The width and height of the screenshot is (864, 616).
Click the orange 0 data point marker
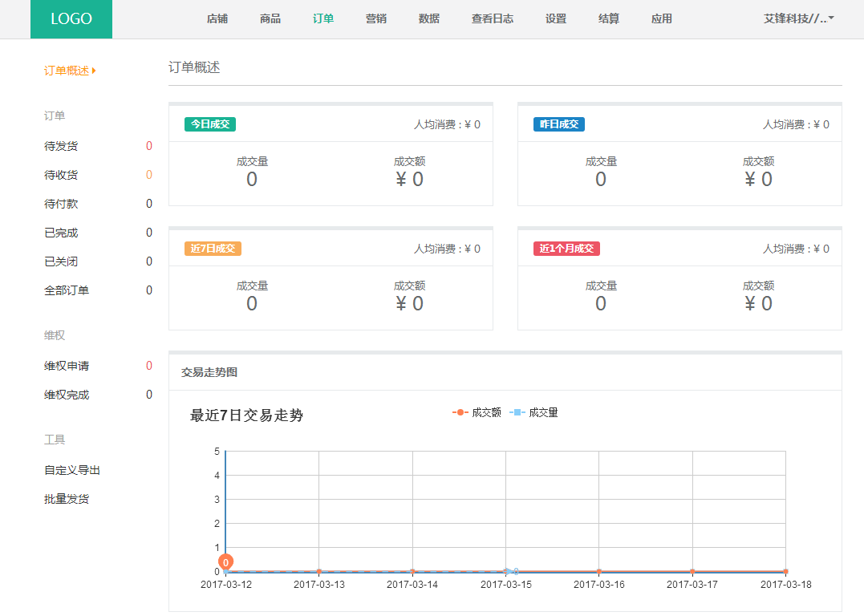pyautogui.click(x=226, y=563)
